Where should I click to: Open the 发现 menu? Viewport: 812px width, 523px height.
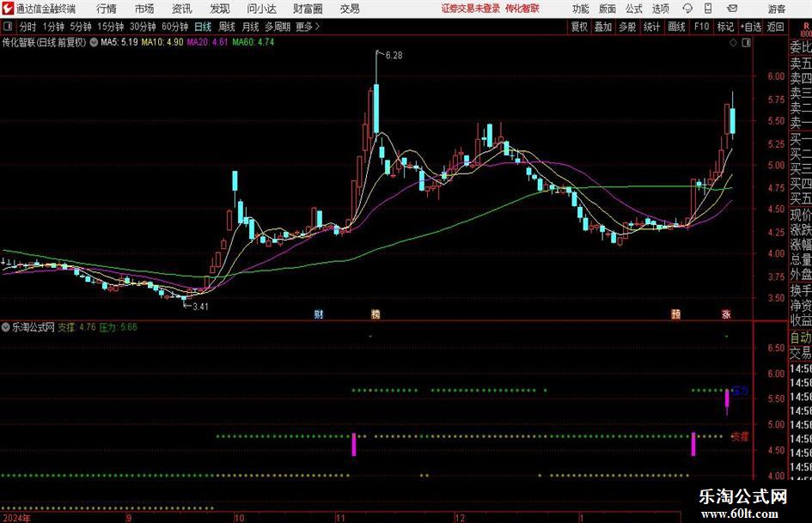pyautogui.click(x=220, y=9)
